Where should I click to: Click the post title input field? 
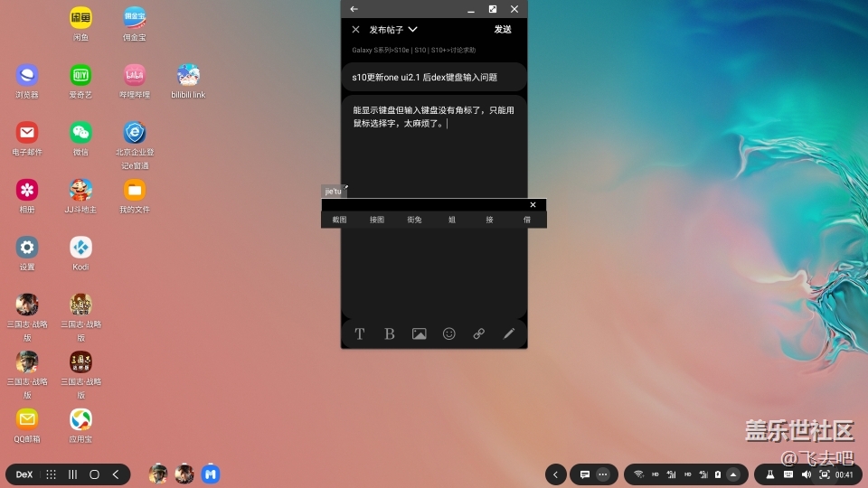coord(434,78)
